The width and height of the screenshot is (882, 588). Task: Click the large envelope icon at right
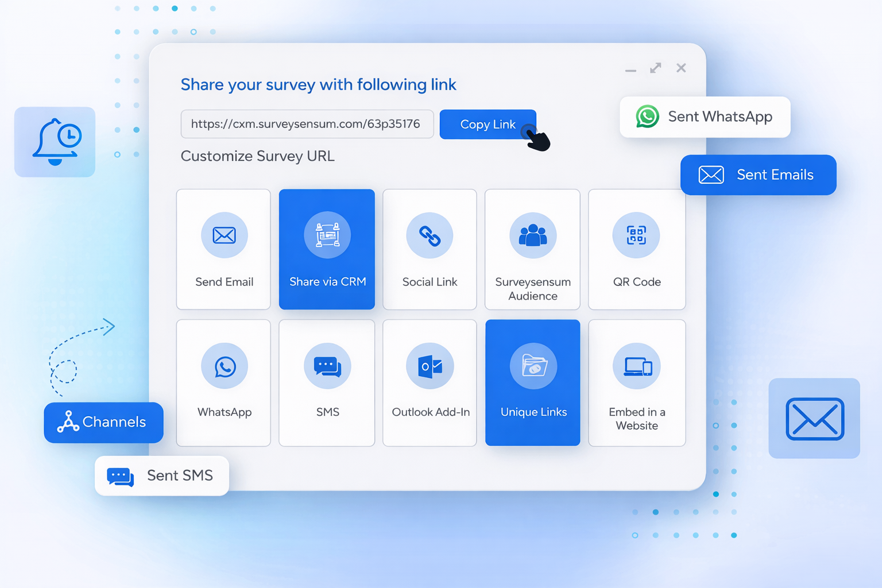tap(814, 419)
